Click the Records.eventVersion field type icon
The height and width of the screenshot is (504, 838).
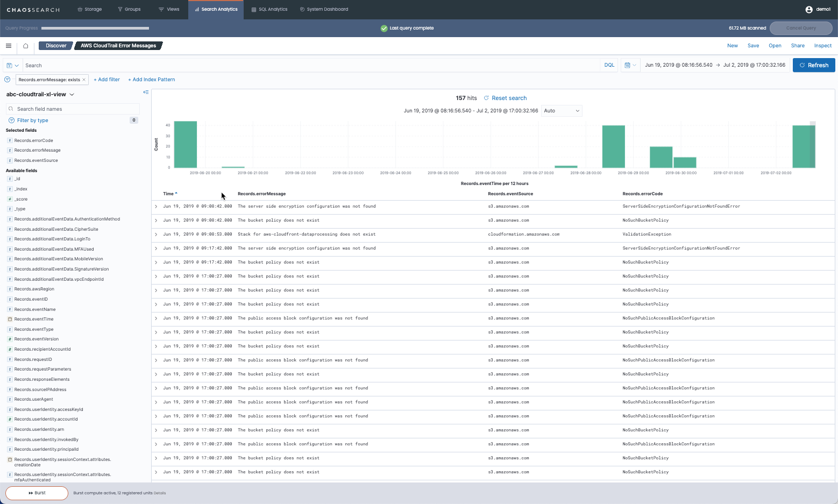(x=10, y=339)
